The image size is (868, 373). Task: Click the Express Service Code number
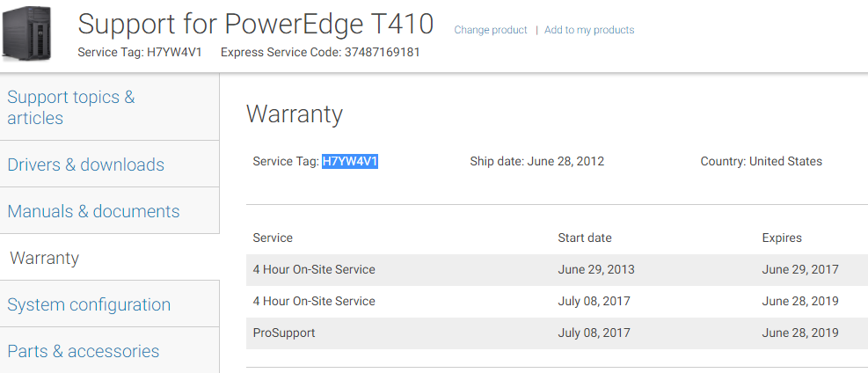[381, 52]
